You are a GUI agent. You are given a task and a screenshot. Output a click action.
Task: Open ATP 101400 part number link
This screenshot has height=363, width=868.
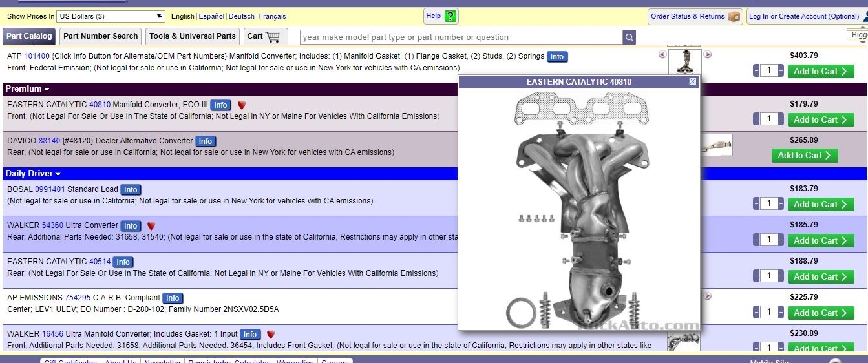[37, 56]
